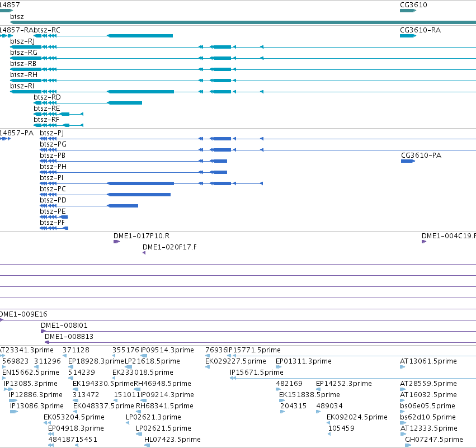Screen dimensions: 476x448
Task: Click the CG3610 gene label
Action: [x=413, y=5]
